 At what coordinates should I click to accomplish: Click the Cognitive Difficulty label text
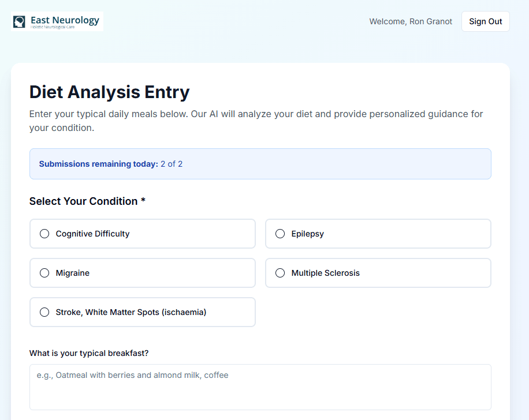coord(92,234)
